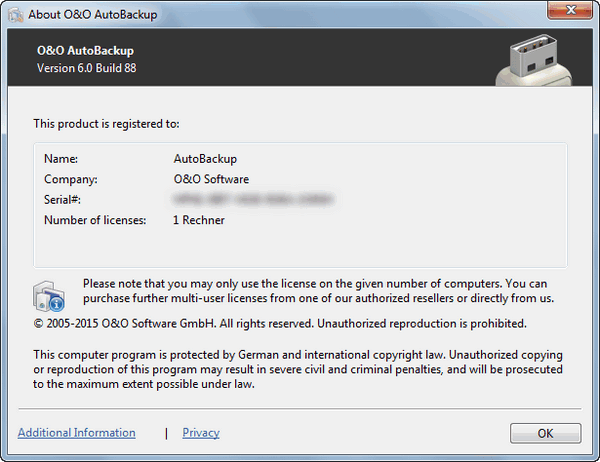The image size is (600, 462).
Task: Click the copyright 2005-2015 O&O Software line
Action: click(x=280, y=324)
